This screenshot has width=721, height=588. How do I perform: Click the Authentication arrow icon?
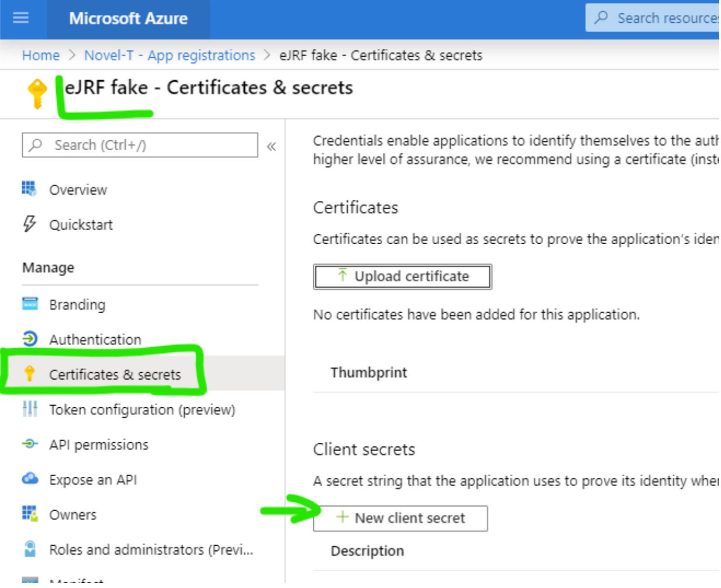(x=30, y=339)
